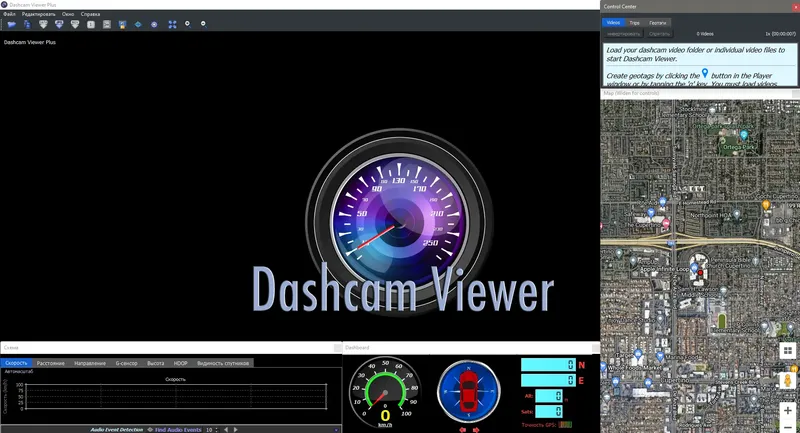Open the Редактировать menu

tap(38, 14)
